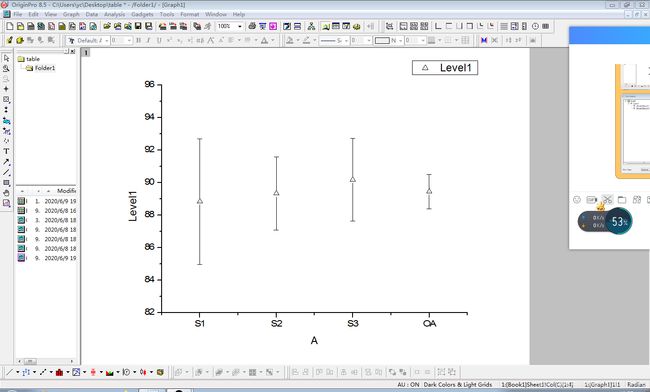Screen dimensions: 650x392
Task: Click the New Project icon
Action: coord(10,26)
